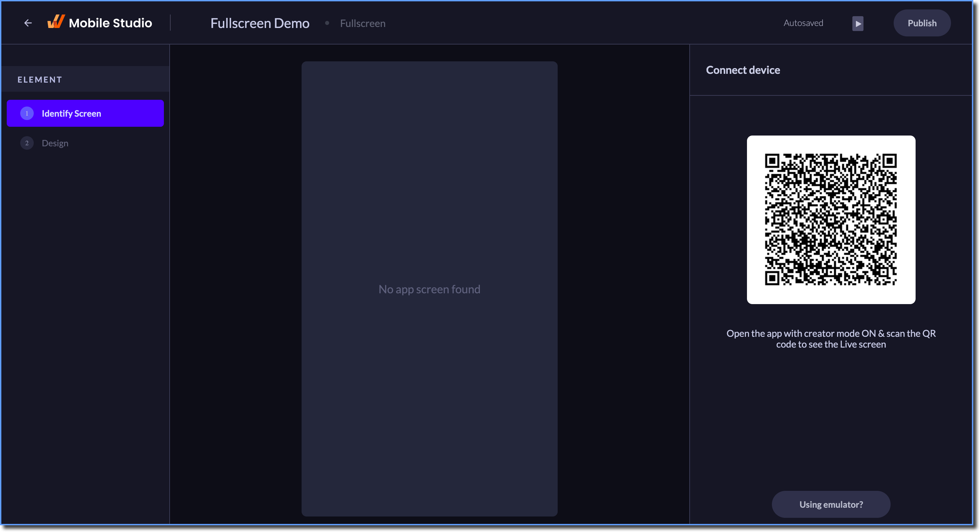Select the Identify Screen step
Image resolution: width=980 pixels, height=532 pixels.
[x=85, y=113]
